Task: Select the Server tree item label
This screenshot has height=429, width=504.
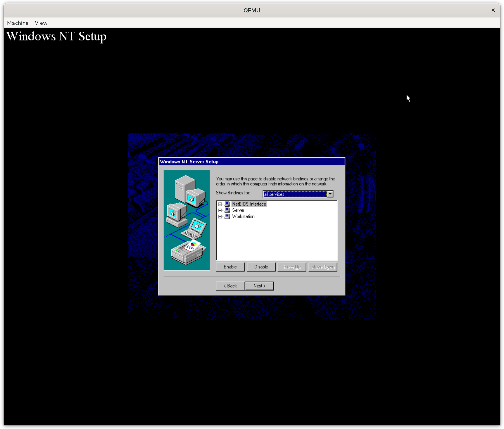Action: pyautogui.click(x=238, y=210)
